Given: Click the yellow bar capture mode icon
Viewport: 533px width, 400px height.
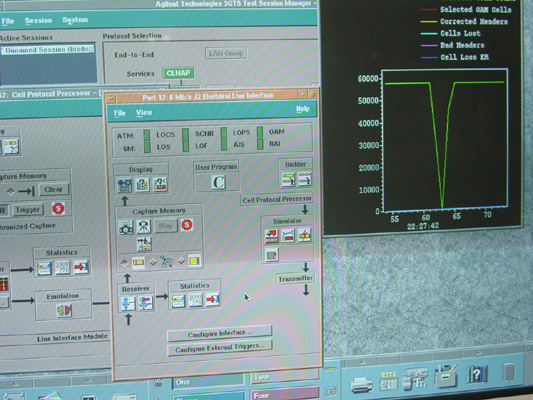Looking at the screenshot, I should click(138, 262).
